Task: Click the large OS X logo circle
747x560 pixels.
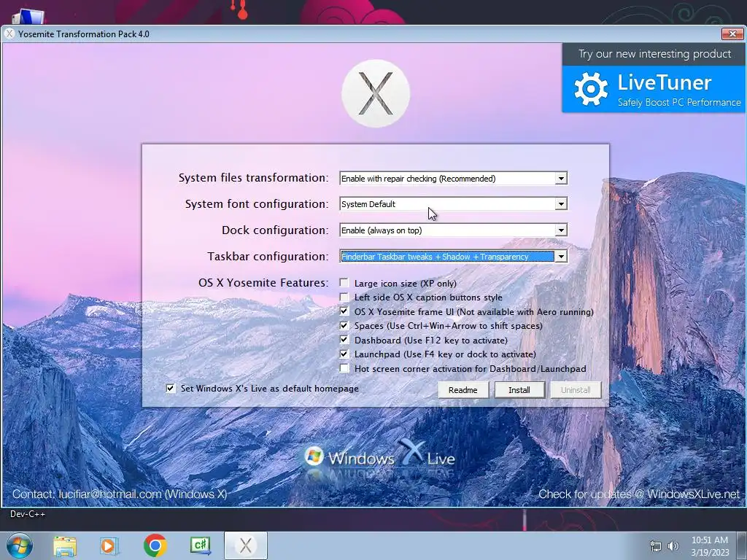Action: click(376, 93)
